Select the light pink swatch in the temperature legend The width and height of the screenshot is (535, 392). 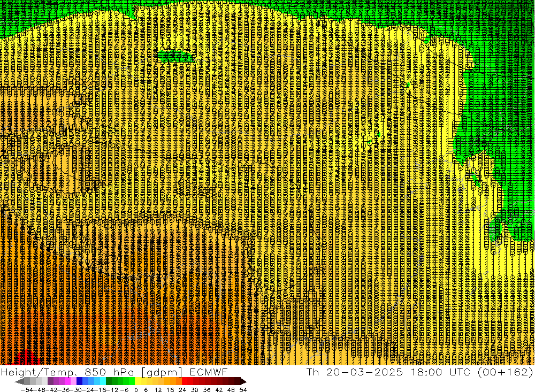[x=73, y=381]
